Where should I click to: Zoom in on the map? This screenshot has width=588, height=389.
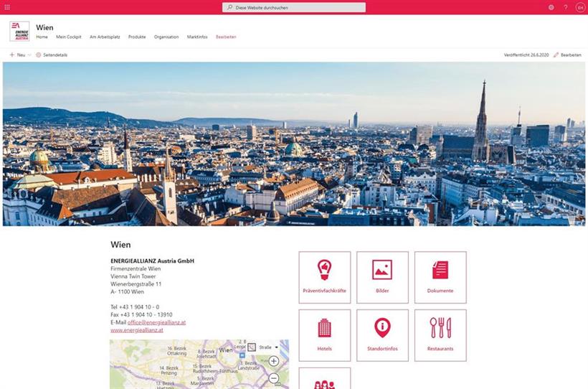tap(274, 361)
